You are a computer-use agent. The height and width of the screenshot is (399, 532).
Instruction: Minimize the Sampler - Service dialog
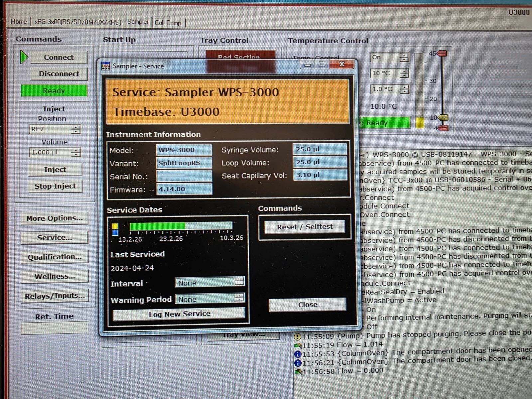(x=308, y=65)
